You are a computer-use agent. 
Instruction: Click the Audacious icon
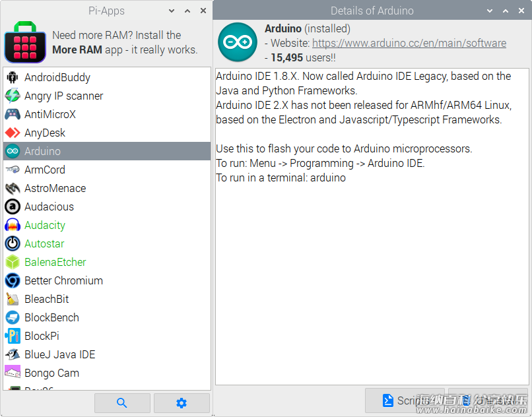tap(13, 207)
